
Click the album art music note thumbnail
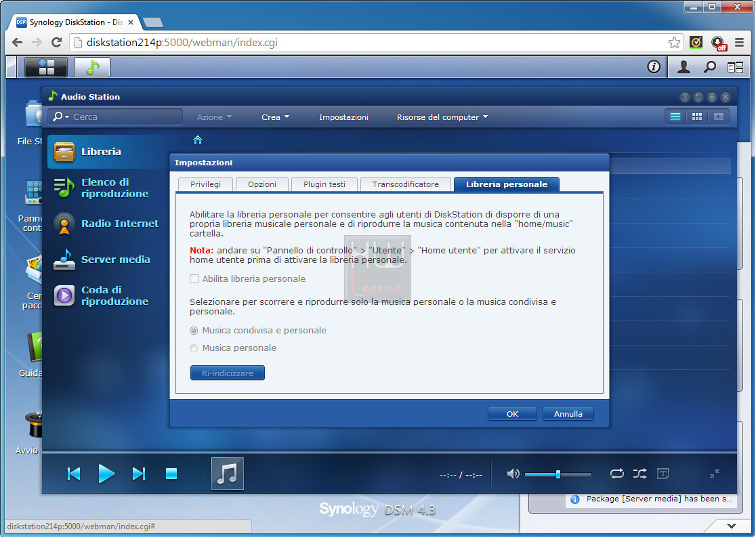228,474
